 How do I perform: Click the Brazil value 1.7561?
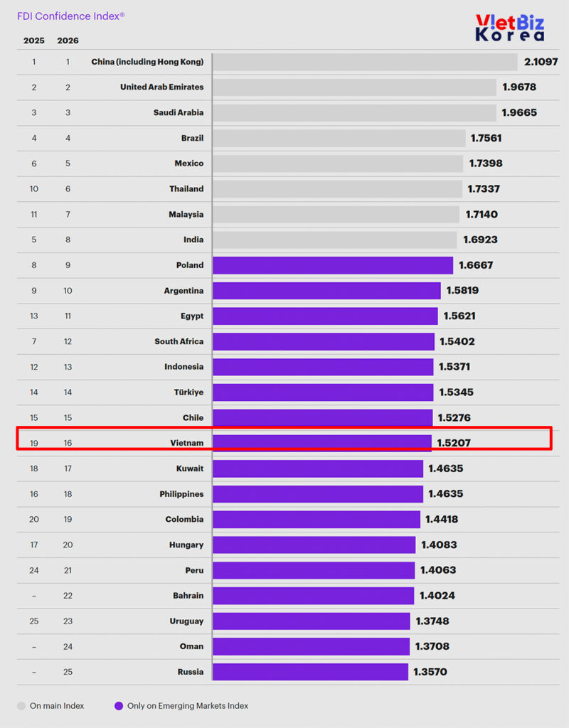tap(486, 138)
